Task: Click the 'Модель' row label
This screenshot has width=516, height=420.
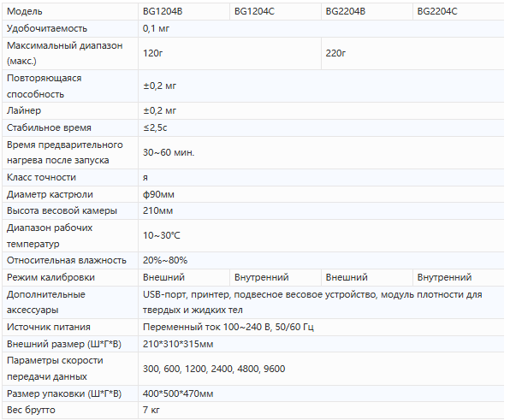Action: pyautogui.click(x=23, y=12)
